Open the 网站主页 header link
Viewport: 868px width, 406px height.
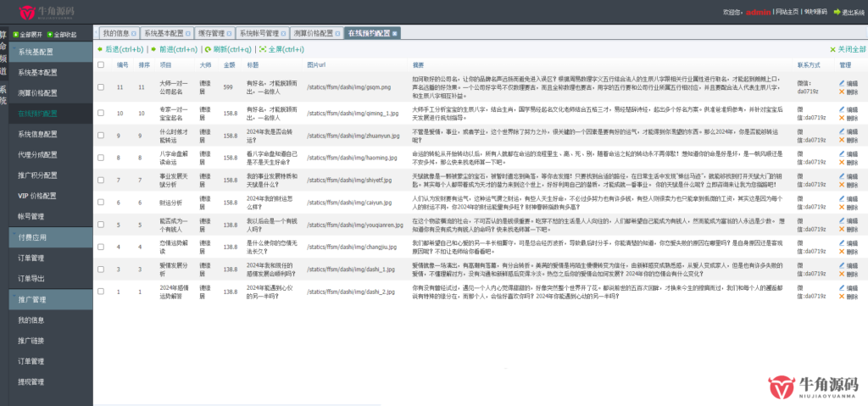click(787, 12)
